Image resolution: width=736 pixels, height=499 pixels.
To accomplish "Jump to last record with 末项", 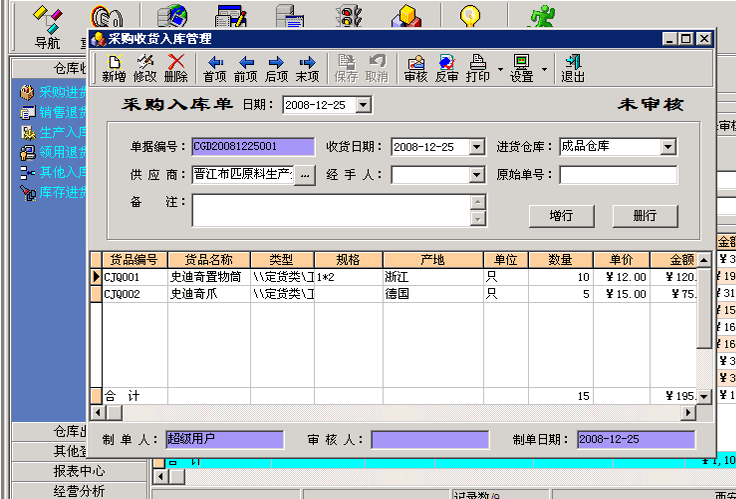I will pos(307,69).
